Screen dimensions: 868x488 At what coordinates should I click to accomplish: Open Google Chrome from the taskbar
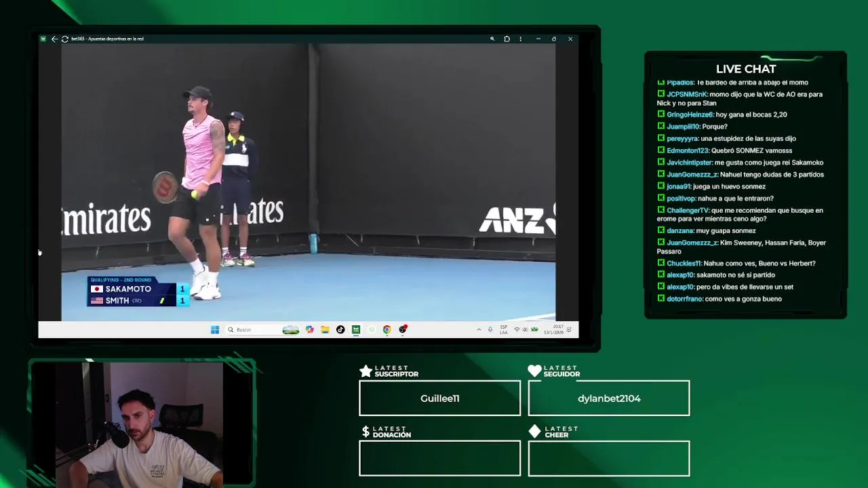pos(387,329)
